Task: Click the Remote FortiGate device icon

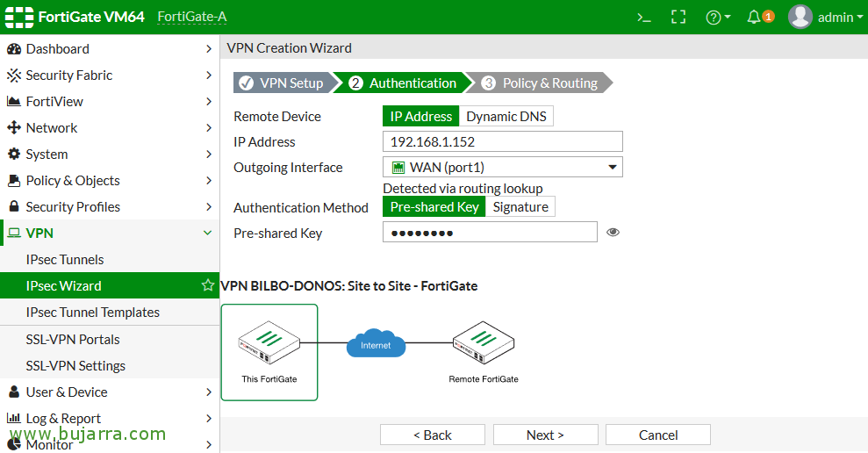Action: pos(483,343)
